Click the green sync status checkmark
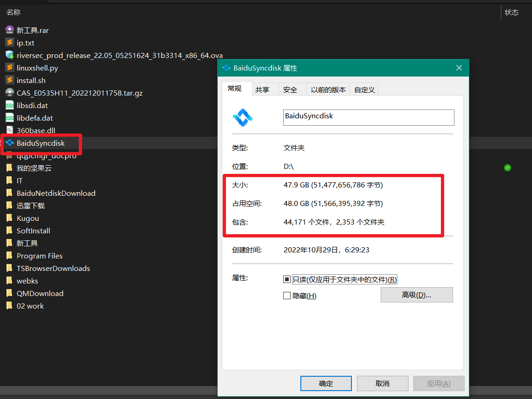 point(507,168)
